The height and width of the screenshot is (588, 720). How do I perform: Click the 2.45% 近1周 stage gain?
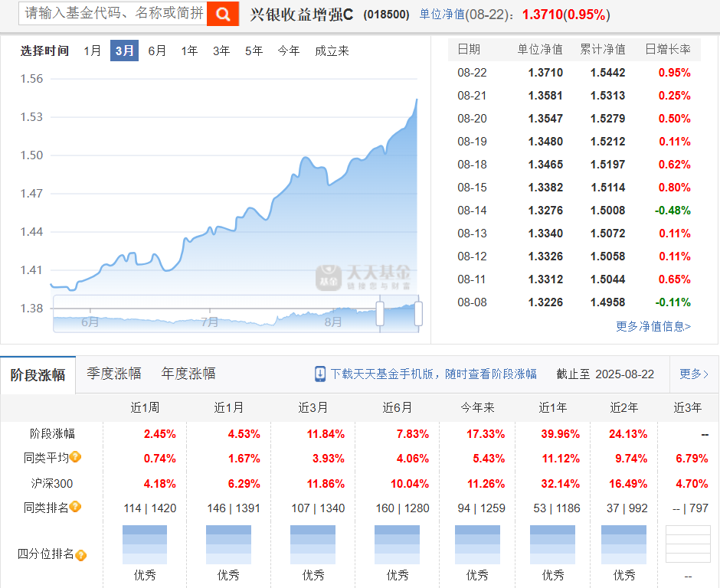(160, 434)
